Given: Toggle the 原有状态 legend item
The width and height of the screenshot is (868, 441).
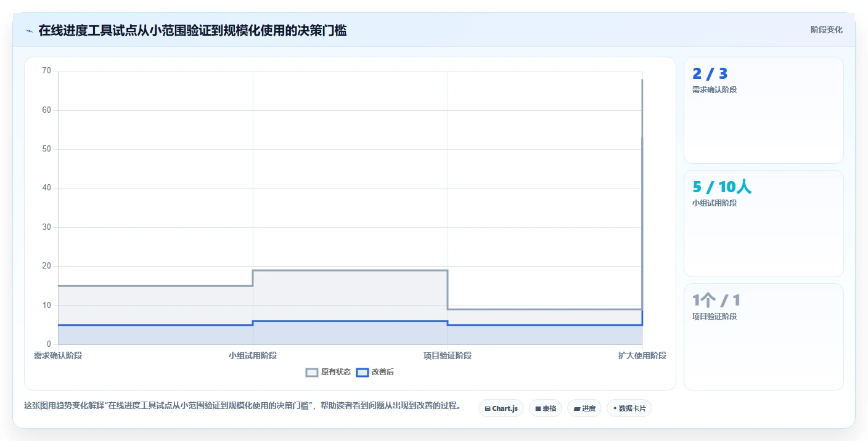Looking at the screenshot, I should tap(329, 372).
